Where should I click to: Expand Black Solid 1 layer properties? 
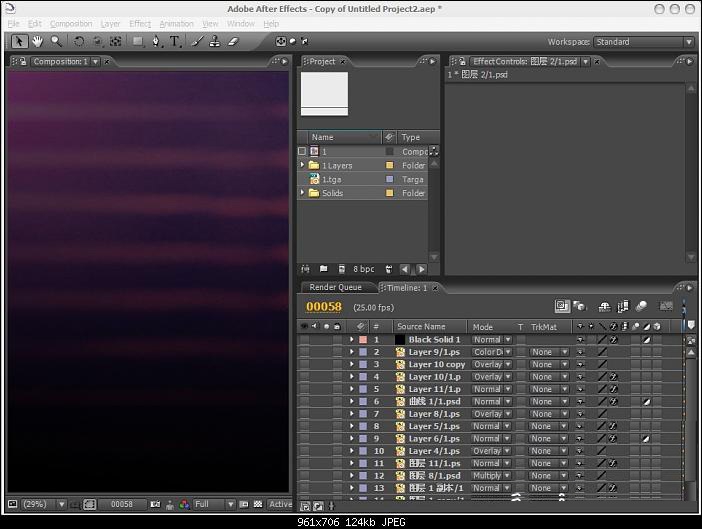pyautogui.click(x=352, y=340)
